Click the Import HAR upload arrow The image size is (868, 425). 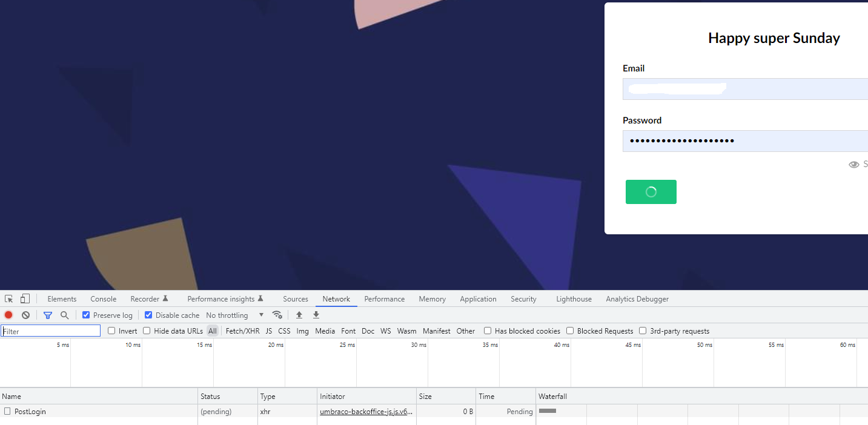(x=299, y=315)
